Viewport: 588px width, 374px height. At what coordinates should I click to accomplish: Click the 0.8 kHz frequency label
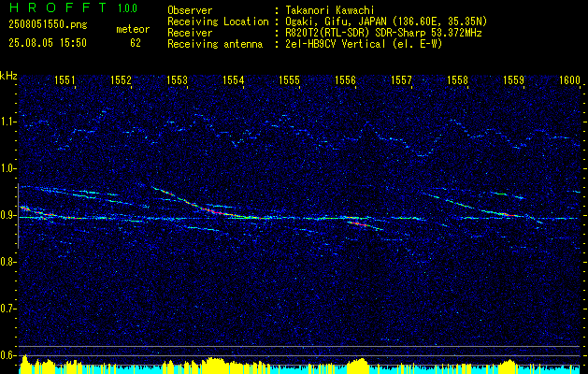(x=7, y=262)
